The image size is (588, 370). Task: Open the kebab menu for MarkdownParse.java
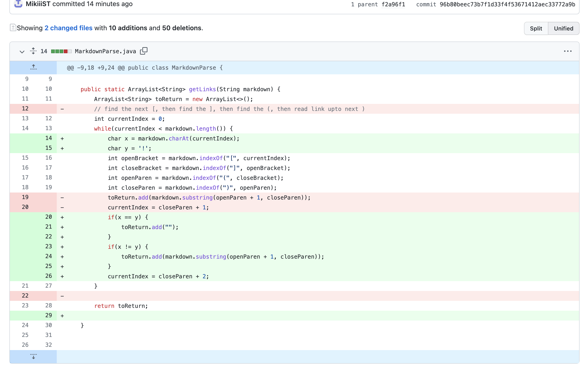tap(568, 51)
